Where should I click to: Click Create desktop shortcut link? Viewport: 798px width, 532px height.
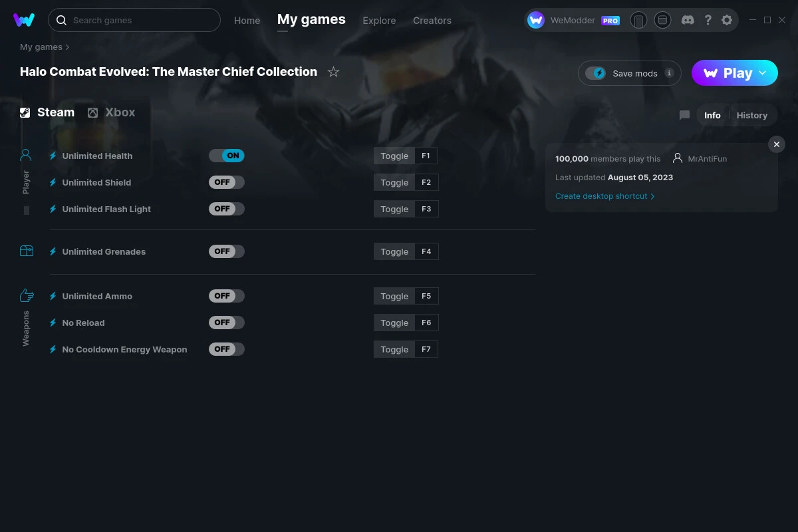click(601, 196)
